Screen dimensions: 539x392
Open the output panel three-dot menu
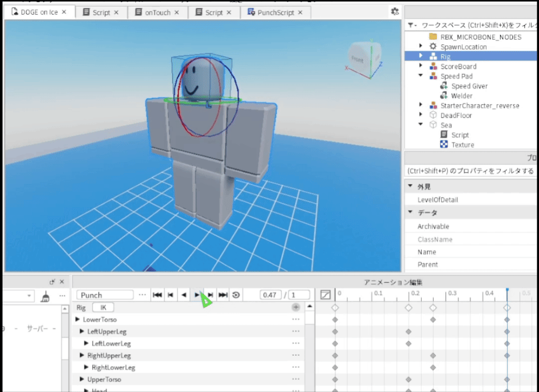coord(62,296)
